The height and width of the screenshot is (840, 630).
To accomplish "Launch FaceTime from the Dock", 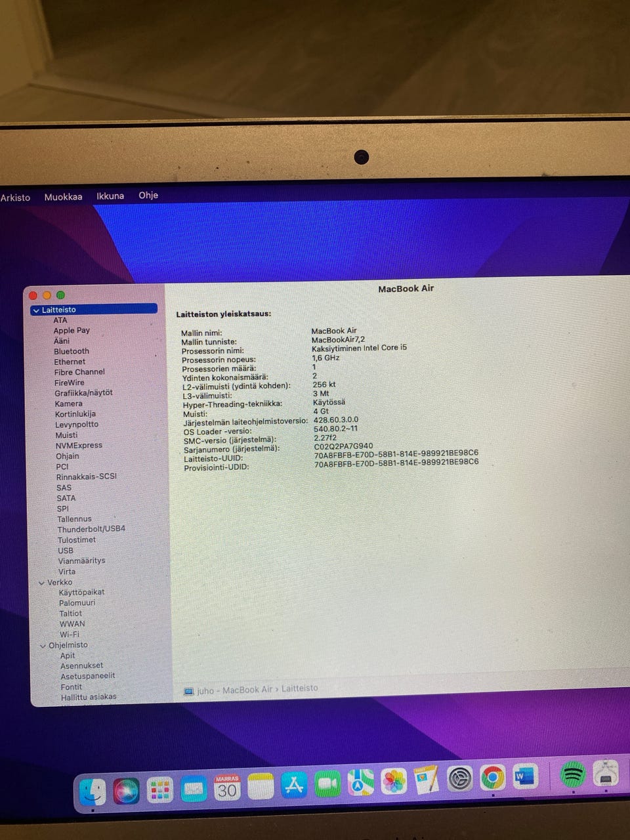I will pos(327,784).
